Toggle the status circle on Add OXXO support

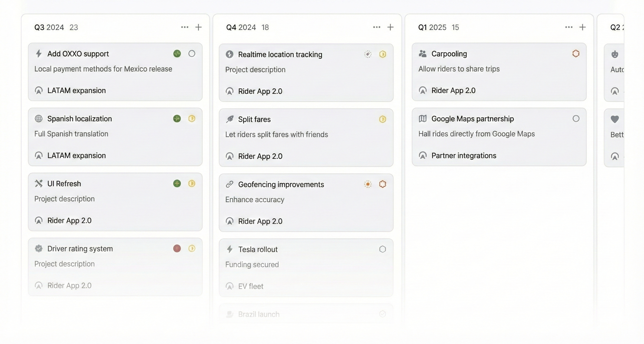(x=192, y=54)
